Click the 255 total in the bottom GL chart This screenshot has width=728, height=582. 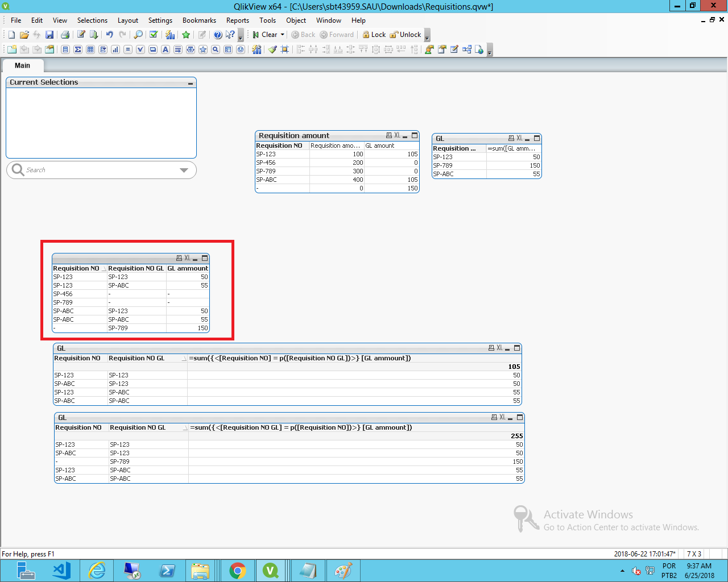click(x=516, y=436)
